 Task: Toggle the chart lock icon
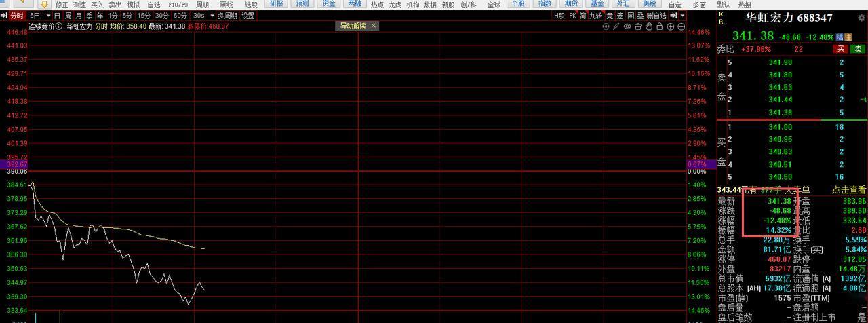[x=660, y=27]
